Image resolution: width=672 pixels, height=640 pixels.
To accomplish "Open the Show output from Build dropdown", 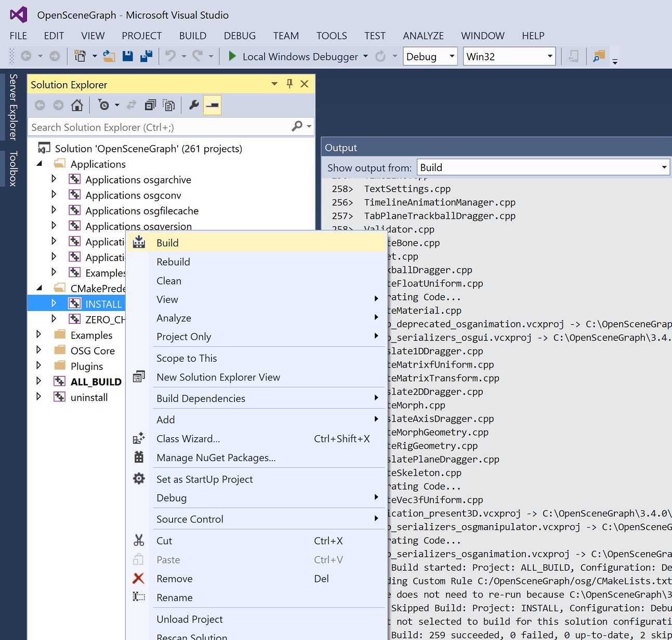I will pyautogui.click(x=544, y=167).
